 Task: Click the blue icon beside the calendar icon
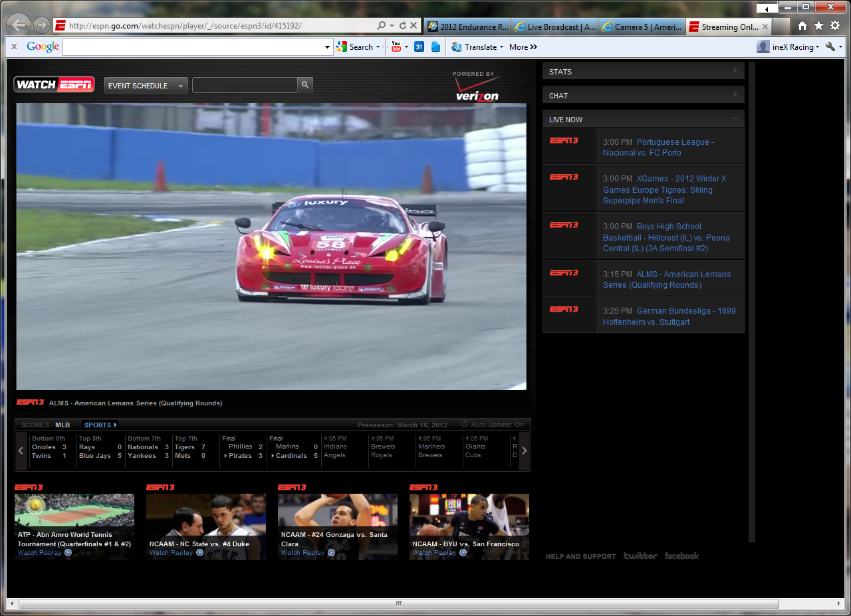click(x=435, y=47)
